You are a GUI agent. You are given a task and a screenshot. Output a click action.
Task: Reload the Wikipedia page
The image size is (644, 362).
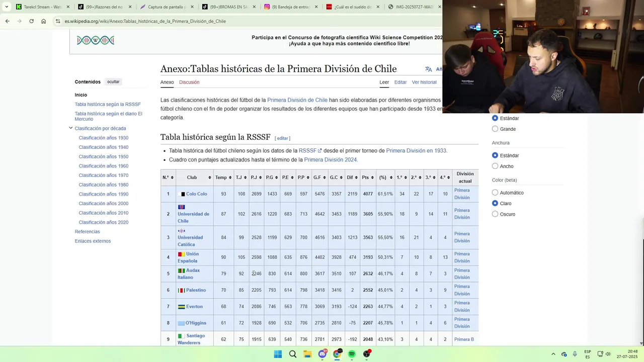[31, 21]
